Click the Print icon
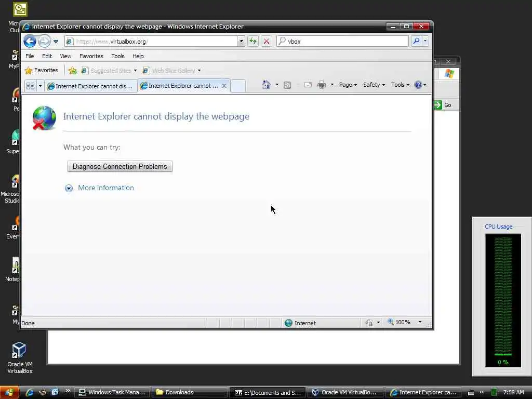Viewport: 532px width, 399px height. click(321, 85)
